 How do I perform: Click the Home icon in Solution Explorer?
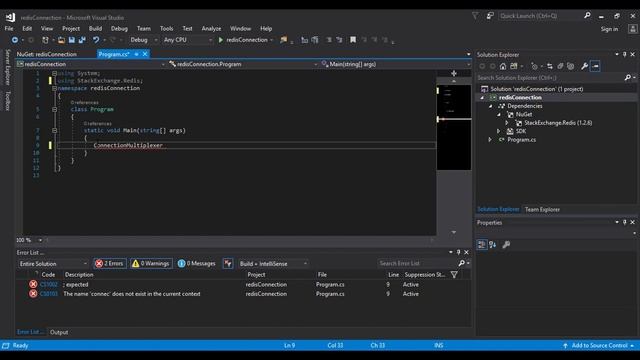coord(503,66)
